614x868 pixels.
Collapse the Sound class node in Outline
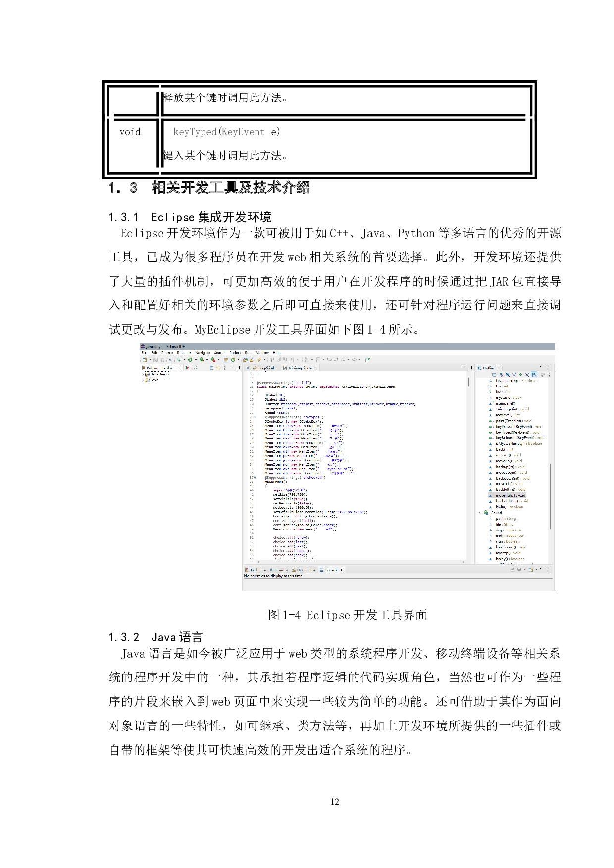480,513
